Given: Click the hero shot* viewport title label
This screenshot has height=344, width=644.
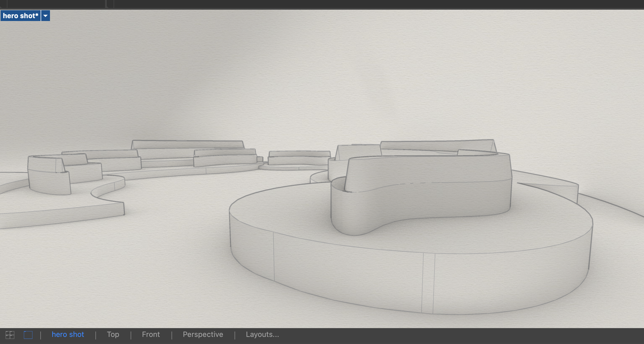Looking at the screenshot, I should [x=20, y=16].
